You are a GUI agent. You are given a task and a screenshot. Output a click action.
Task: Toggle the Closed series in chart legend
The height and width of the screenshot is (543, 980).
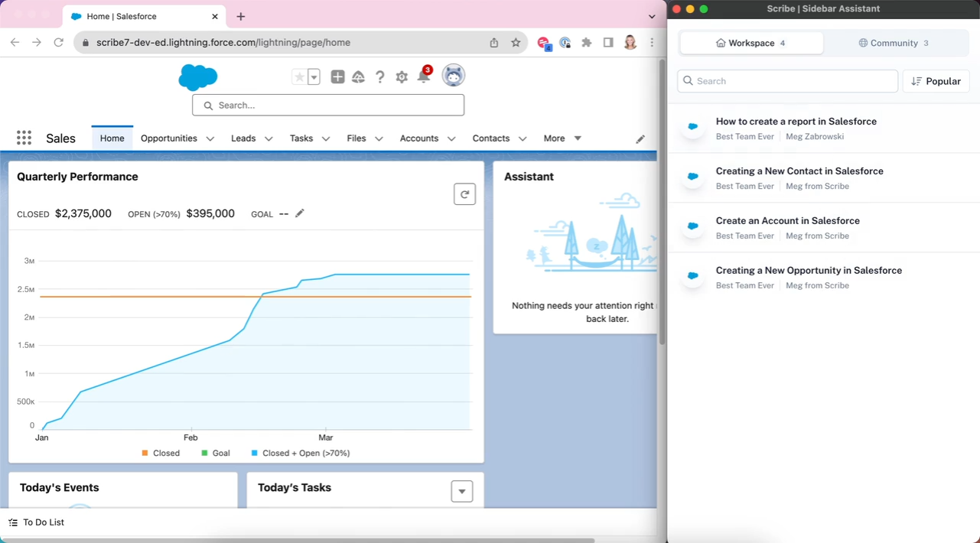coord(161,453)
